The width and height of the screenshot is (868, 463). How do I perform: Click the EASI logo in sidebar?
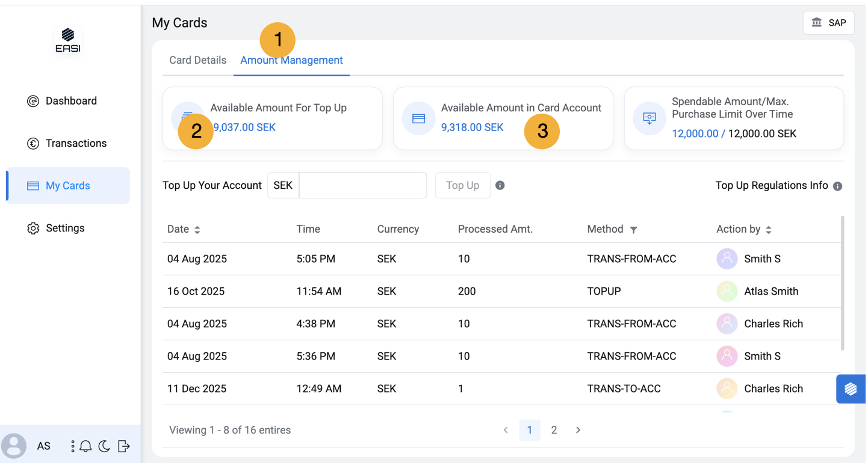pos(68,41)
